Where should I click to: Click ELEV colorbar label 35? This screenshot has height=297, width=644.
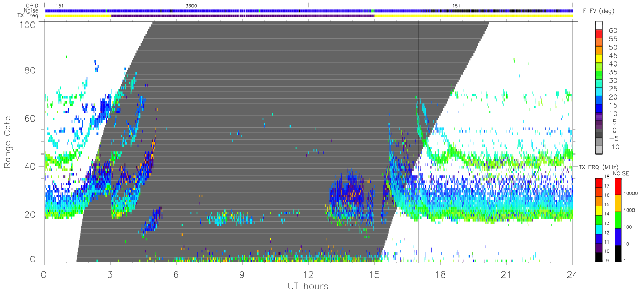click(x=613, y=72)
